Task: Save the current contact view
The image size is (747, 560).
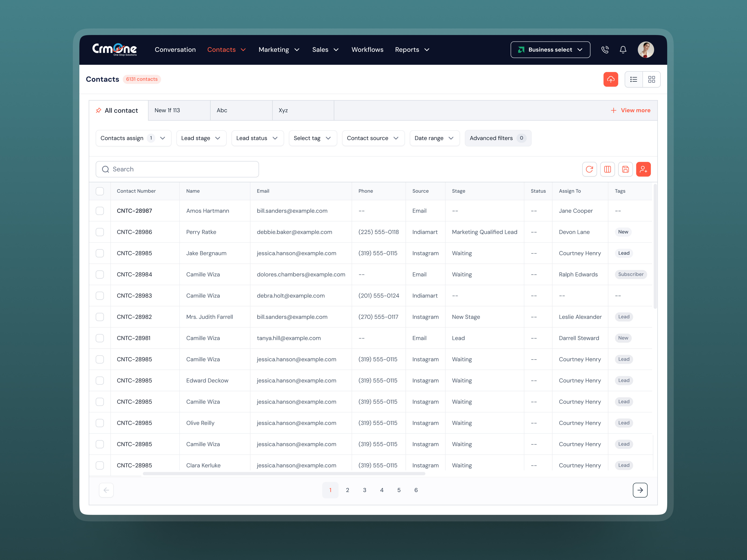Action: [625, 169]
